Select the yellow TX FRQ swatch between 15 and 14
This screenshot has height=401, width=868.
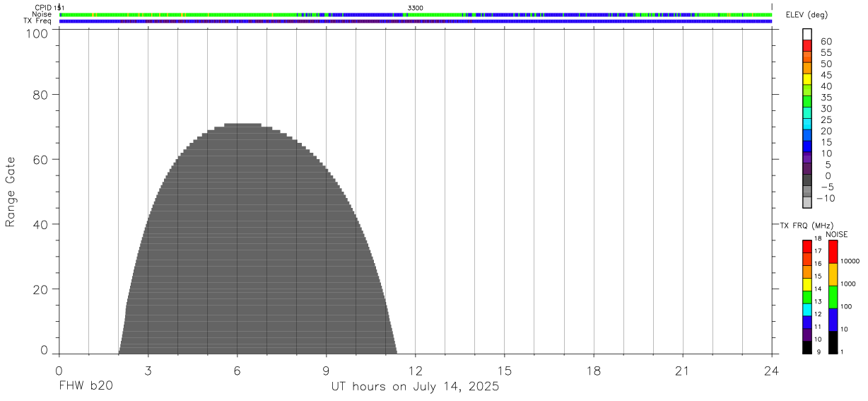click(x=807, y=284)
